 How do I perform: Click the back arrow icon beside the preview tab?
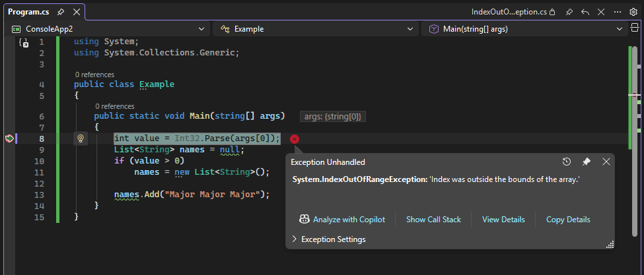point(585,12)
